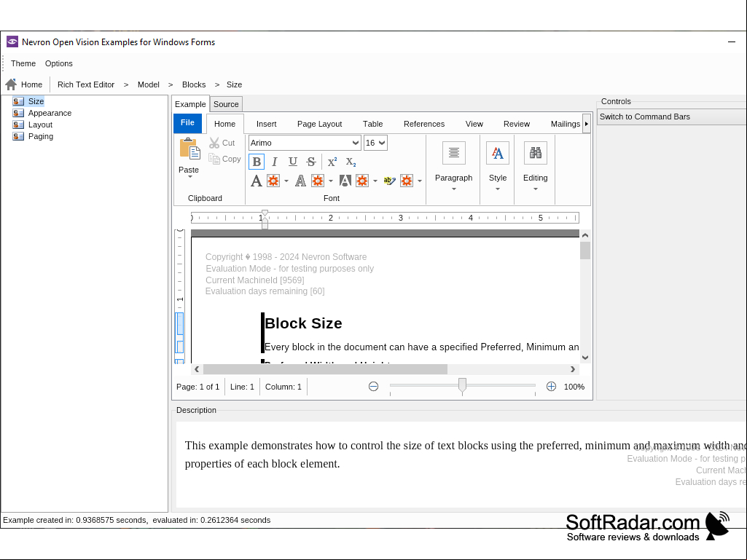Select the Paging example in tree

(x=41, y=136)
